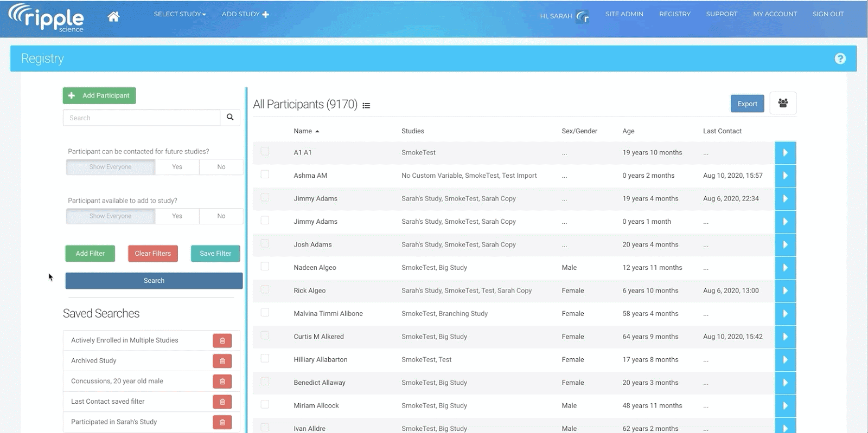Delete the Archived Study saved search
The image size is (868, 433).
pyautogui.click(x=222, y=361)
